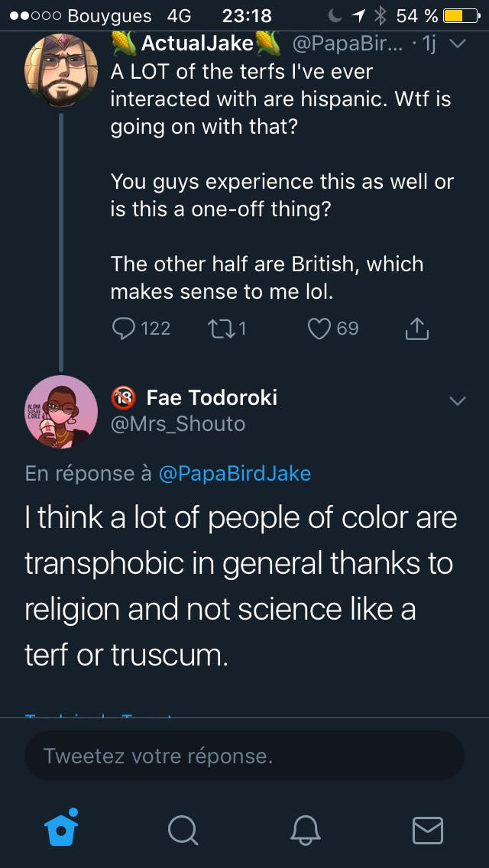
Task: Open the Search magnifier tab
Action: (x=183, y=829)
